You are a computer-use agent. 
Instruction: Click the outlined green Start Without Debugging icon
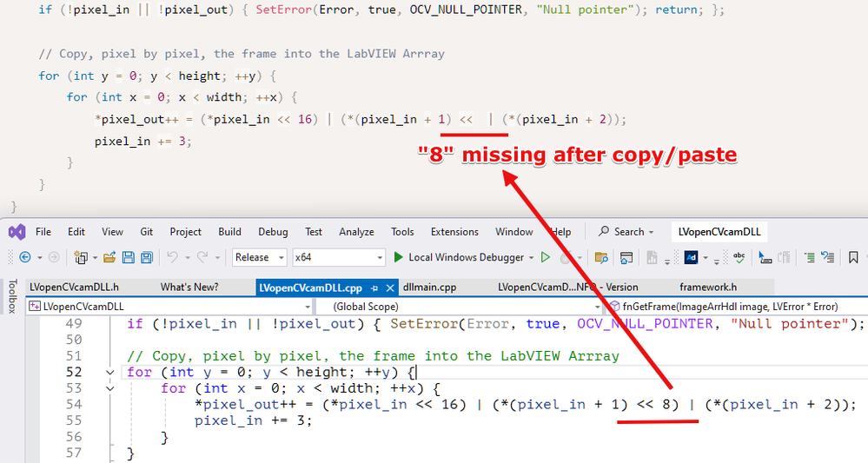(546, 257)
